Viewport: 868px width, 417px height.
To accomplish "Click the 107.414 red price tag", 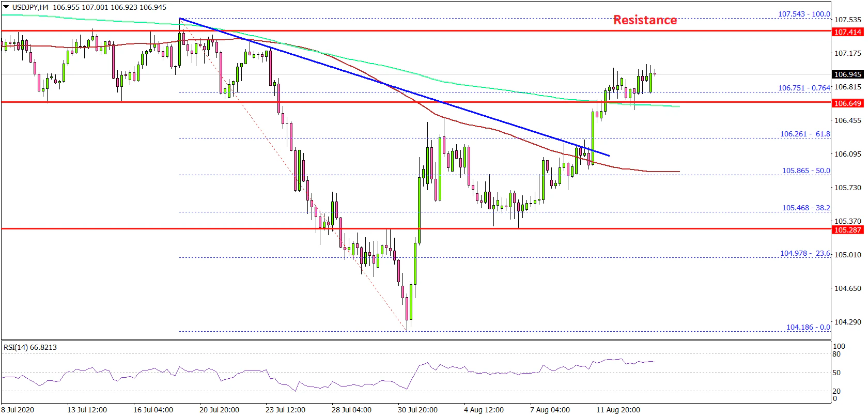I will click(848, 32).
